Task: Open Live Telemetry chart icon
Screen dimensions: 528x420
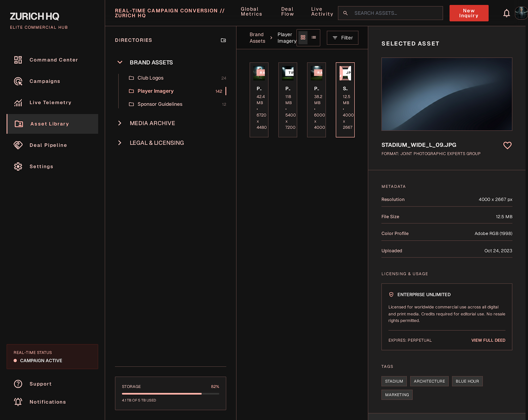Action: coord(18,103)
